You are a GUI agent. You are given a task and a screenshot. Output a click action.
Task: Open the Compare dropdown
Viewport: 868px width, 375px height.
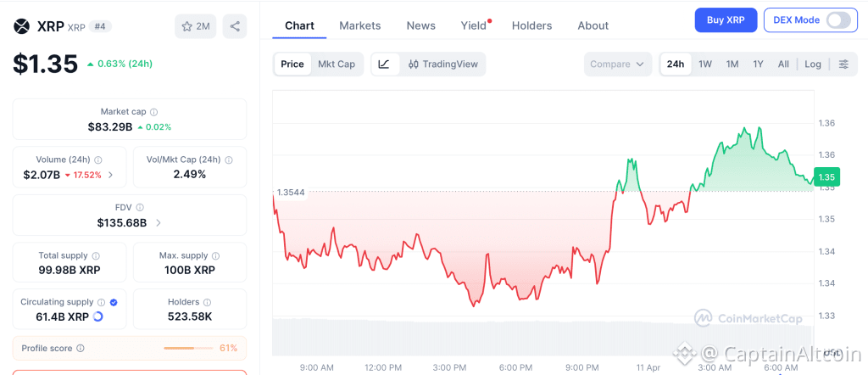coord(618,64)
